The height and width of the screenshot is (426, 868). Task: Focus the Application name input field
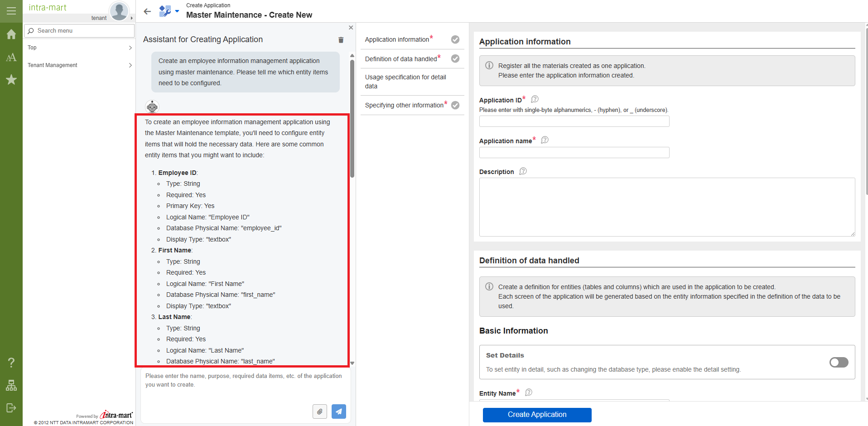[574, 153]
